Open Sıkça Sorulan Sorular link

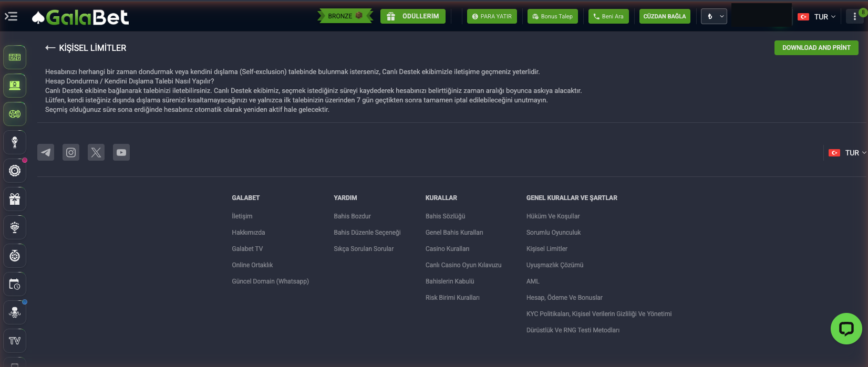pyautogui.click(x=364, y=249)
